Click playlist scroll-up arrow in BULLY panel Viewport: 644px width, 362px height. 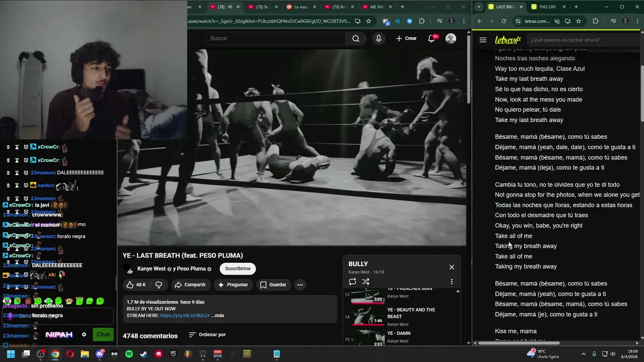click(457, 291)
